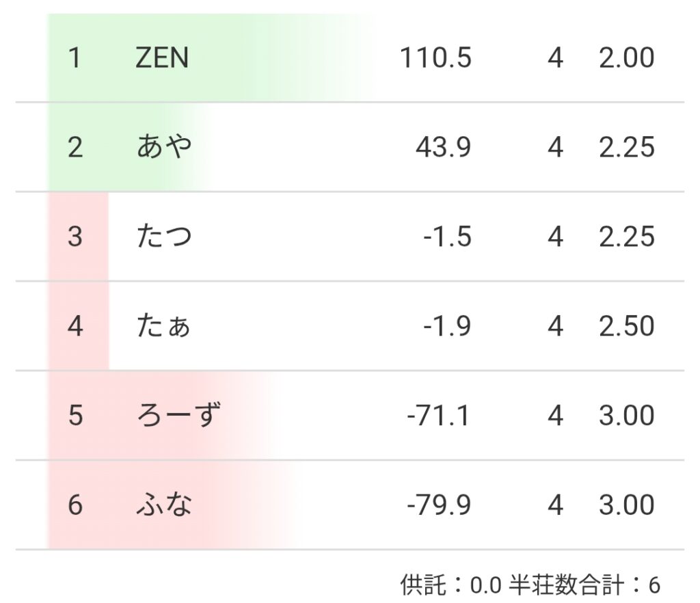The width and height of the screenshot is (700, 603).
Task: Click the player name ZEN
Action: [x=162, y=58]
